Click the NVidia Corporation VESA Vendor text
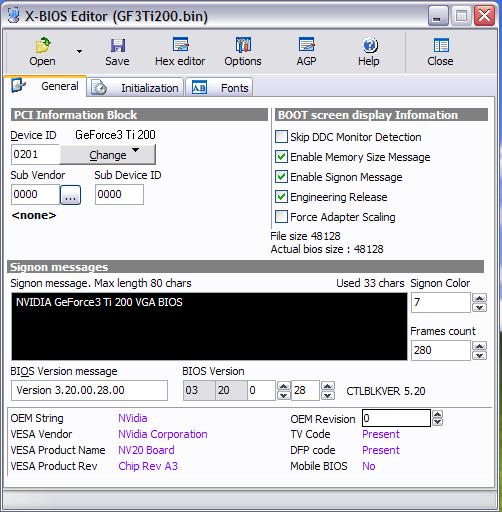This screenshot has height=512, width=502. pos(163,434)
